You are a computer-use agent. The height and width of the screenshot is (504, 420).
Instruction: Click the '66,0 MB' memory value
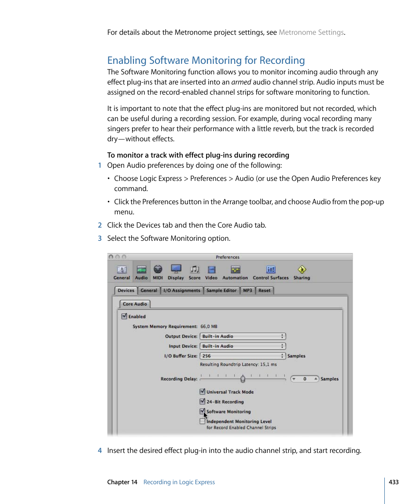(x=209, y=326)
